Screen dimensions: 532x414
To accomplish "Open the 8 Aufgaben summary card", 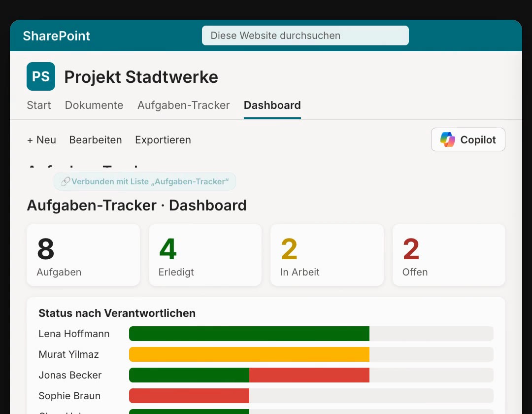I will pyautogui.click(x=83, y=254).
